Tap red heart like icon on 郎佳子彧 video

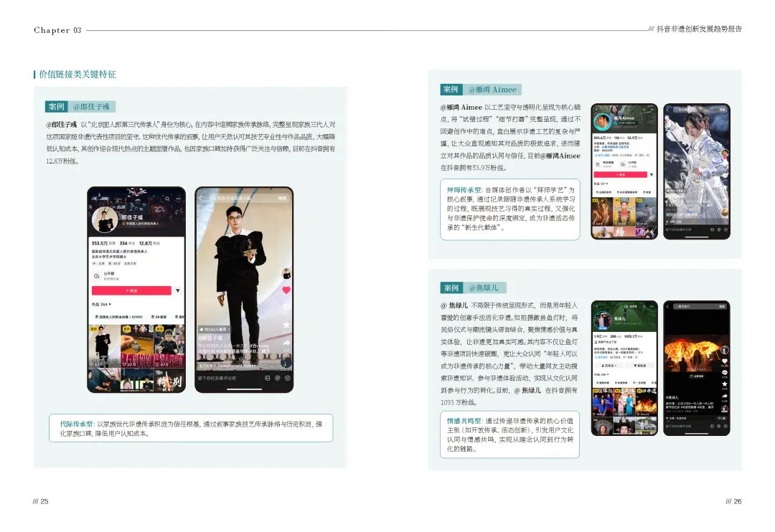point(286,290)
